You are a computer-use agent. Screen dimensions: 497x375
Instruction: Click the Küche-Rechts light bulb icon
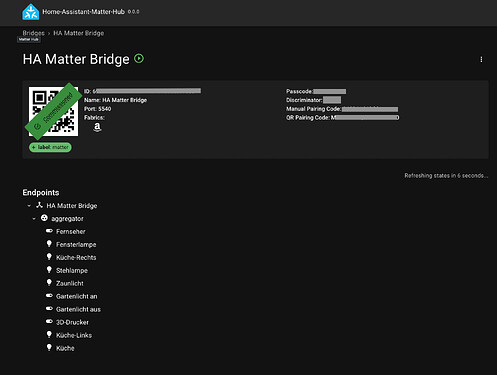[x=49, y=257]
